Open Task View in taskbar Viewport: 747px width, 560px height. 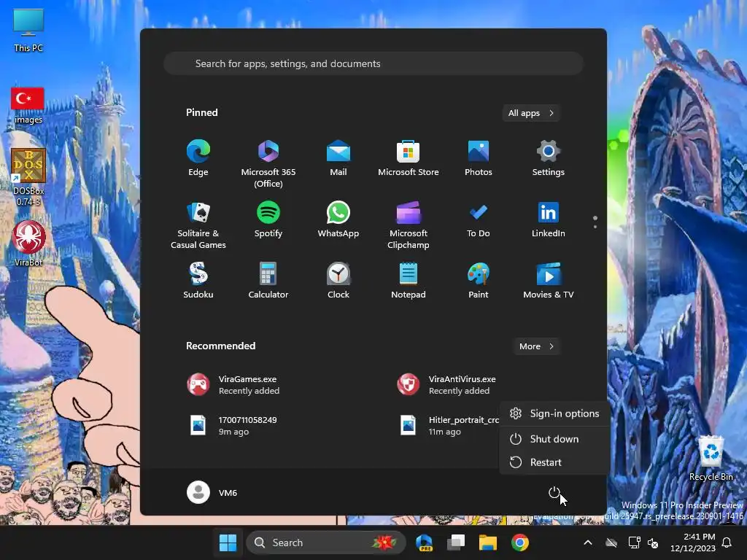[x=456, y=542]
